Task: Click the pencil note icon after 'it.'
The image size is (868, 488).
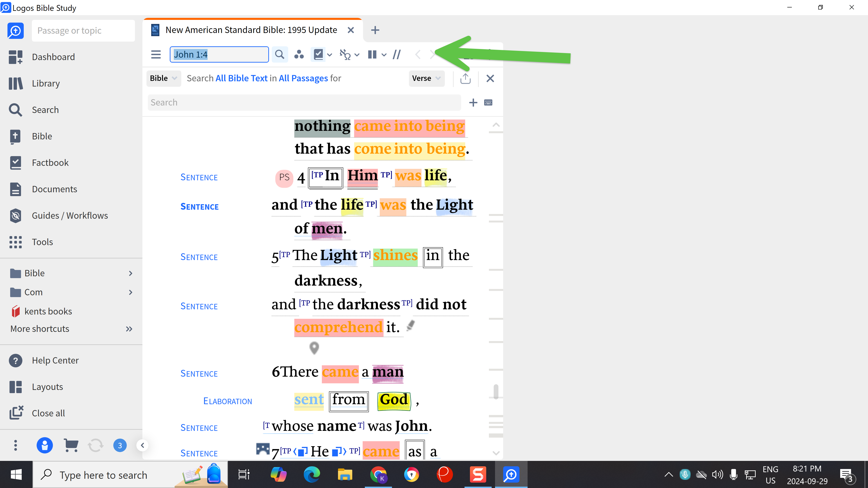Action: tap(410, 325)
